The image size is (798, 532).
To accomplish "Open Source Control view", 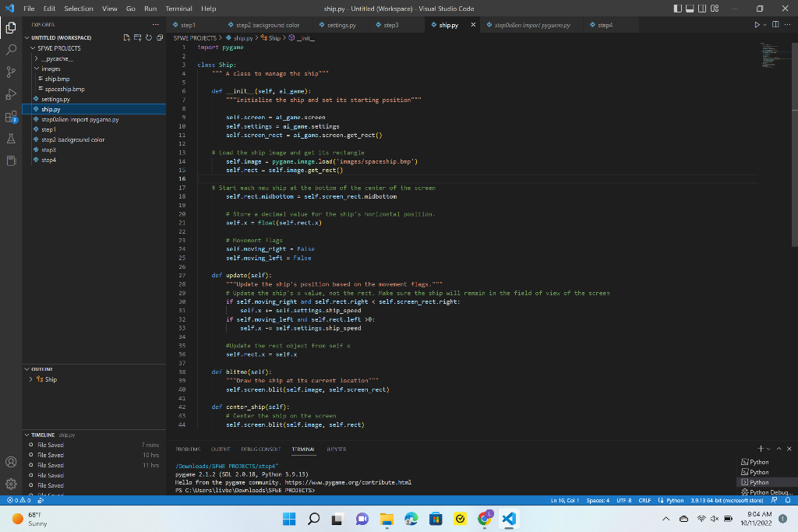I will pyautogui.click(x=11, y=72).
